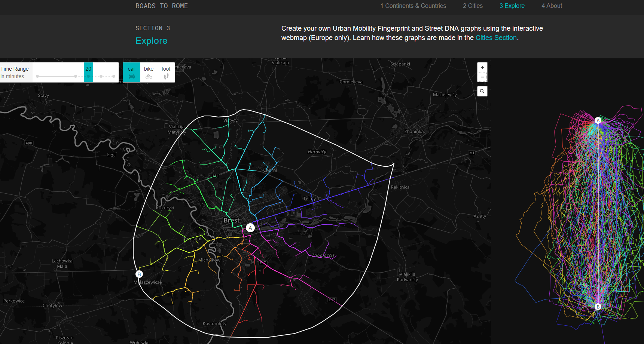This screenshot has height=344, width=644.
Task: Click the Zabalaccie map label
Action: [323, 255]
